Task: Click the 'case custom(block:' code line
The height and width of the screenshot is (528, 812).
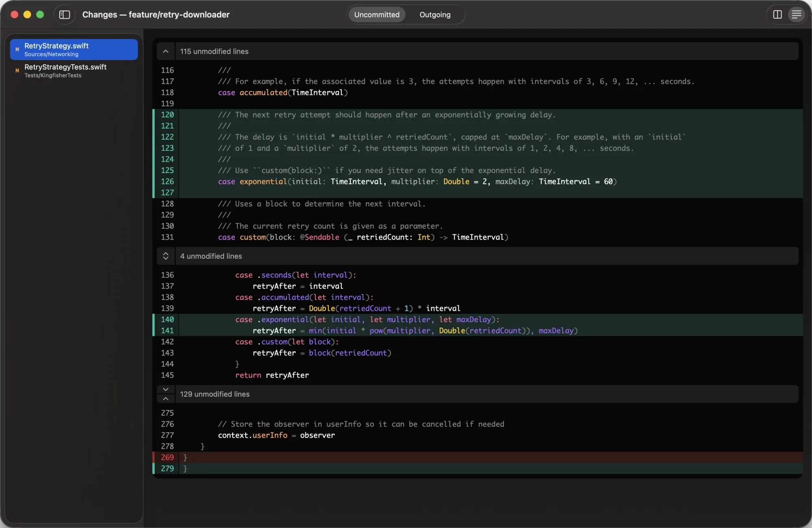Action: click(363, 237)
